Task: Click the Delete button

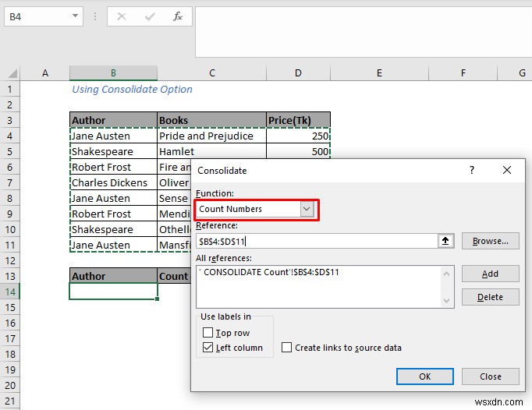Action: (x=491, y=297)
